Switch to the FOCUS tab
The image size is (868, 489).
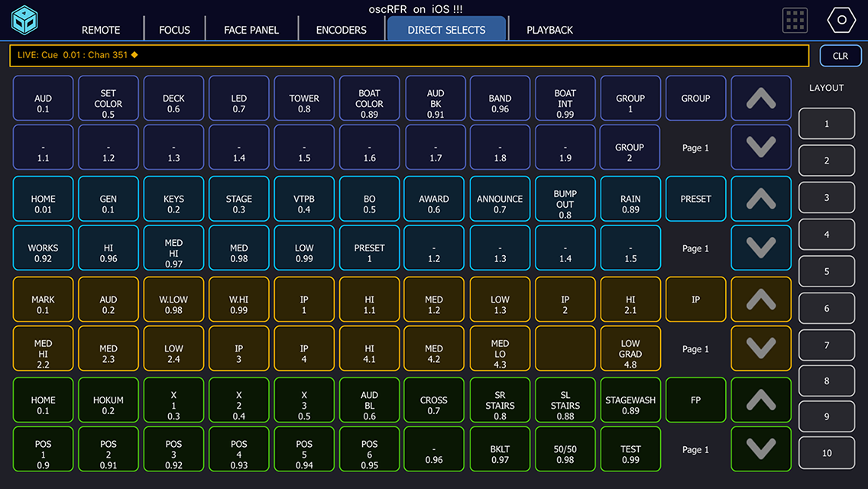pos(174,30)
